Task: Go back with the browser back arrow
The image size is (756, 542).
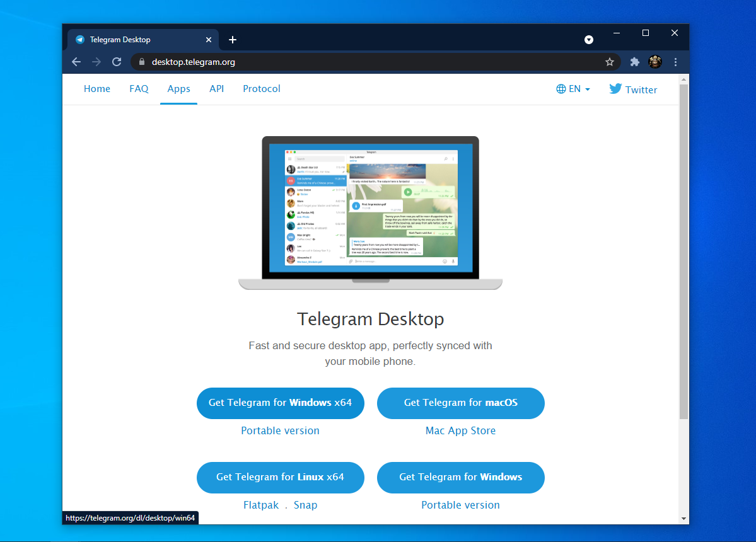Action: [x=76, y=62]
